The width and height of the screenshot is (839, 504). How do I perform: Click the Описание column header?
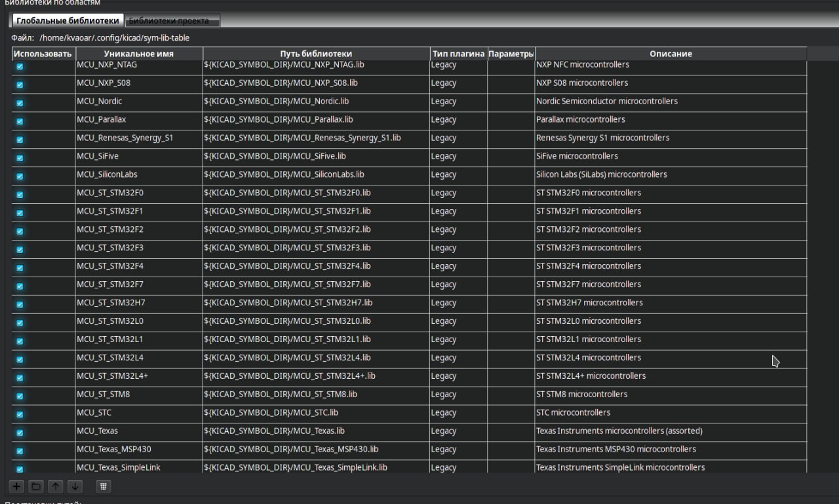pos(671,54)
